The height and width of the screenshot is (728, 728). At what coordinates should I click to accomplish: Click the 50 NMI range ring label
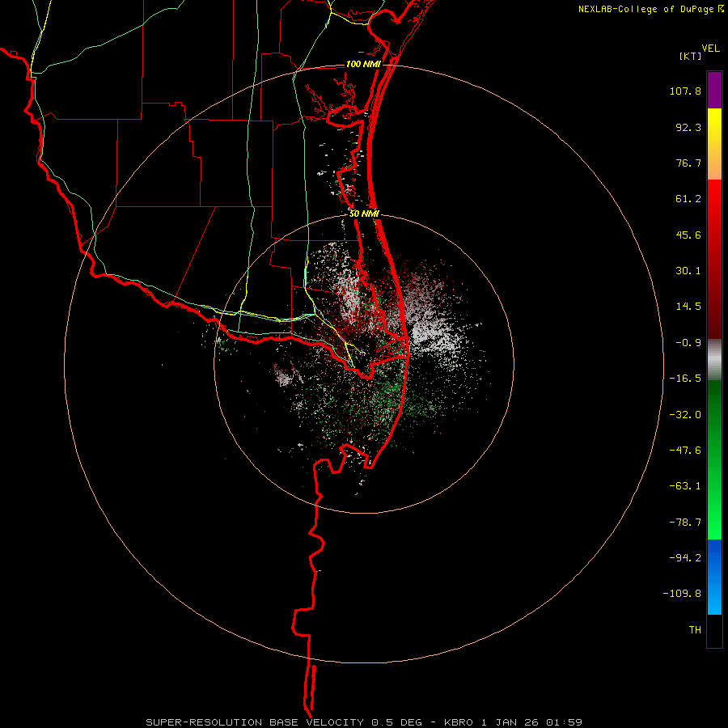coord(364,214)
